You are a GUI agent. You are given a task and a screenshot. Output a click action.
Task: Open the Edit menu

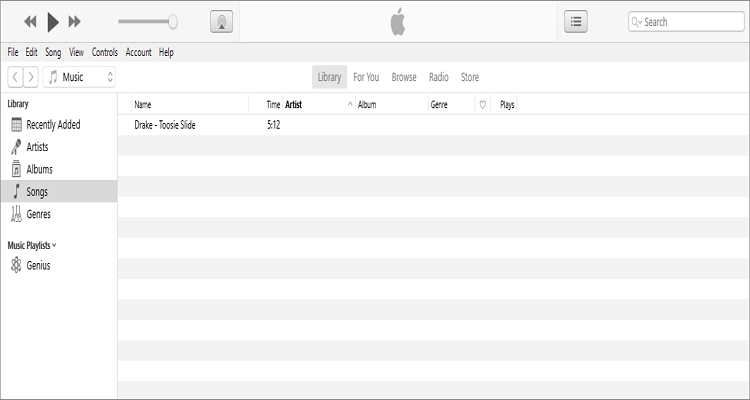tap(32, 52)
